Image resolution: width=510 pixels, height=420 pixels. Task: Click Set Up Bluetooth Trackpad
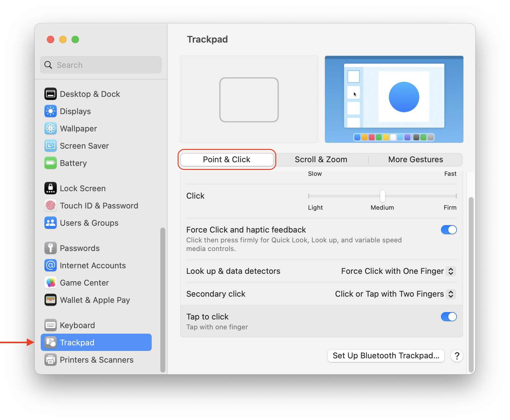[x=386, y=356]
